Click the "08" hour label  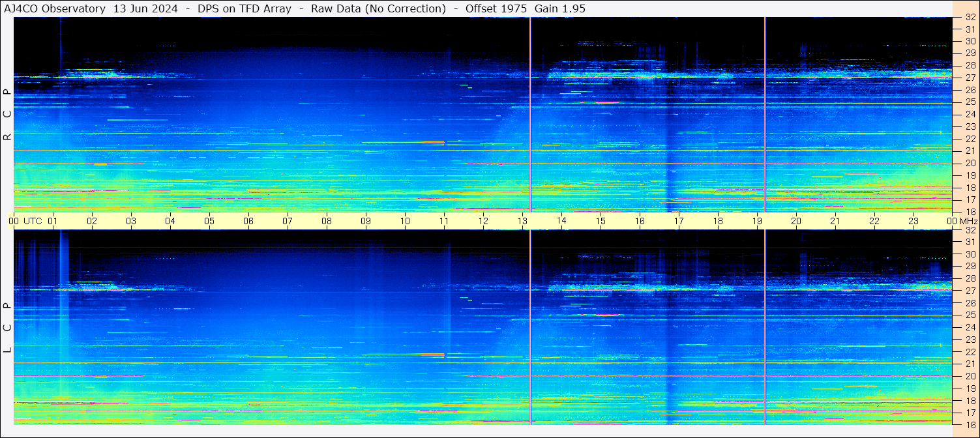click(327, 221)
